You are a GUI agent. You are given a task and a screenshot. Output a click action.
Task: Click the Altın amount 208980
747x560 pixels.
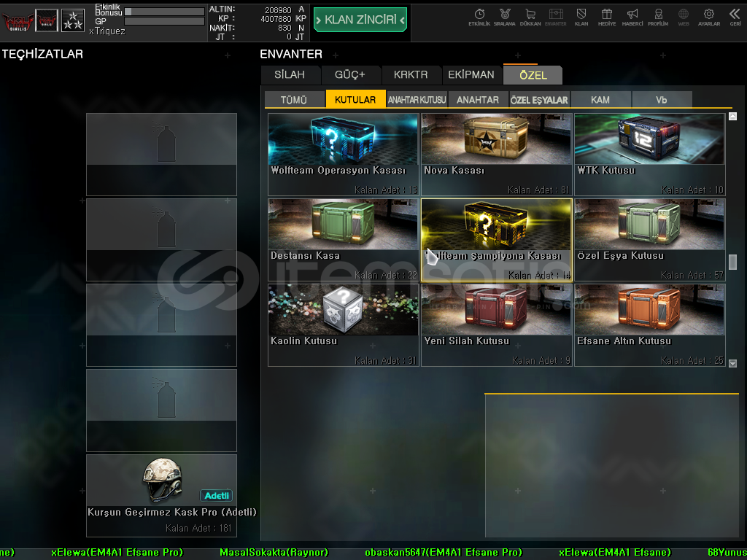278,9
